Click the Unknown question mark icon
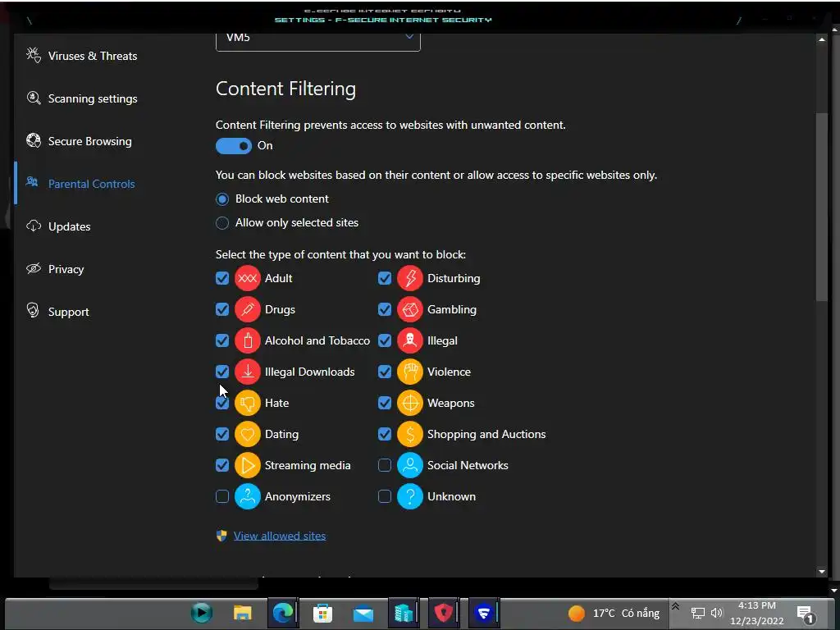 click(410, 496)
